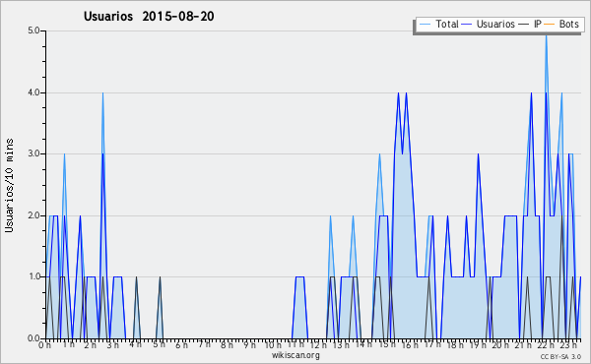Viewport: 591px width, 364px height.
Task: Click the 1.0 y-axis value label
Action: click(x=33, y=276)
